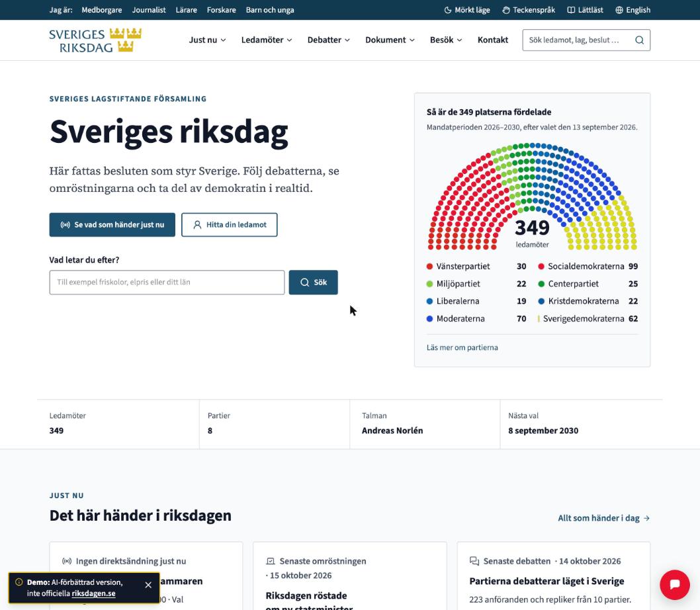Click Se vad som händer just nu button
The height and width of the screenshot is (610, 700).
click(112, 225)
